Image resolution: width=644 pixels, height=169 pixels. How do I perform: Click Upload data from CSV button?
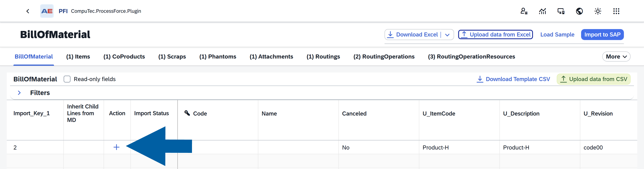click(593, 79)
